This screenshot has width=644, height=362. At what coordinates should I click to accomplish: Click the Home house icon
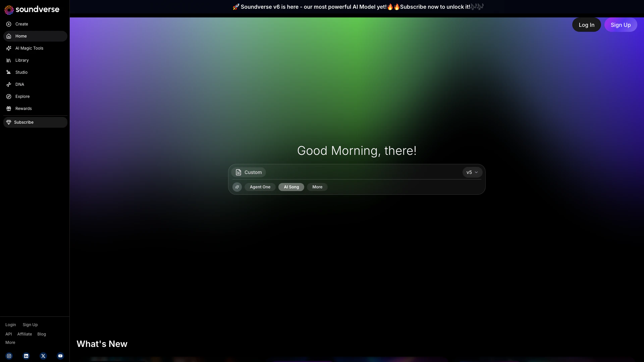tap(9, 36)
